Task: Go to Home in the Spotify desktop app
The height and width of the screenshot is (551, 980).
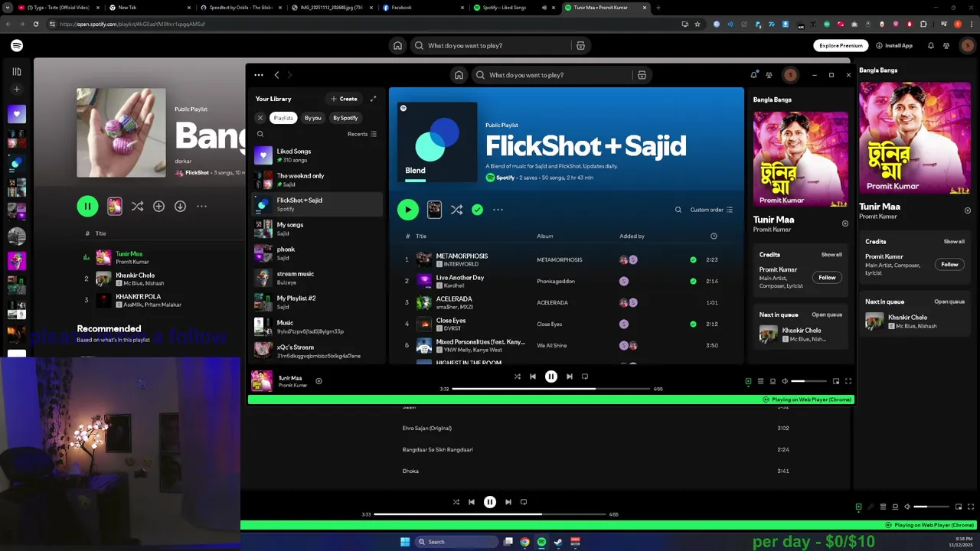Action: pyautogui.click(x=459, y=75)
